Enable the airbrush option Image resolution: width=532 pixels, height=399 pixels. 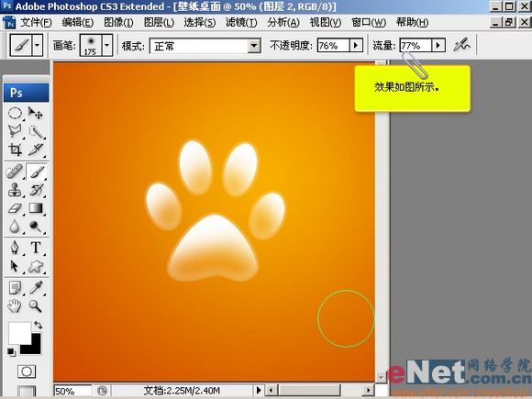461,45
